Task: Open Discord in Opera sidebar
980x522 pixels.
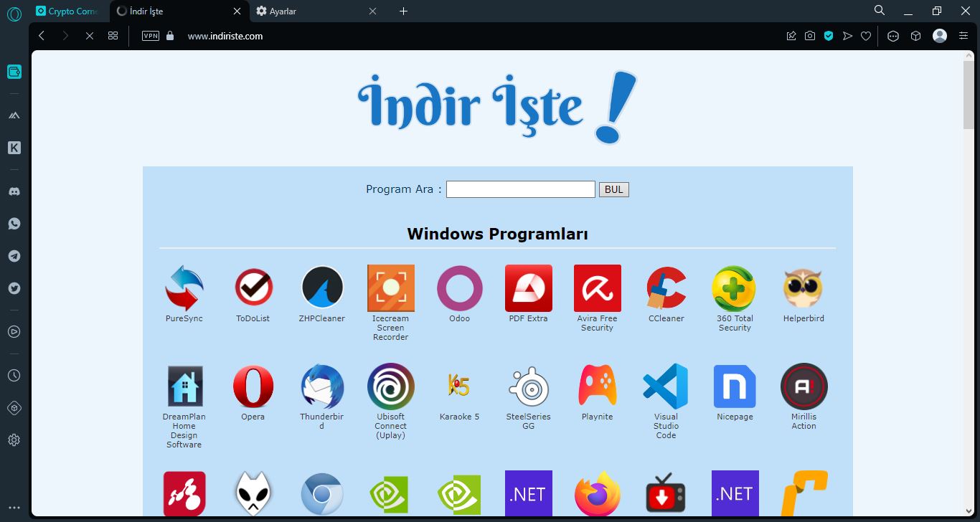Action: click(x=14, y=191)
